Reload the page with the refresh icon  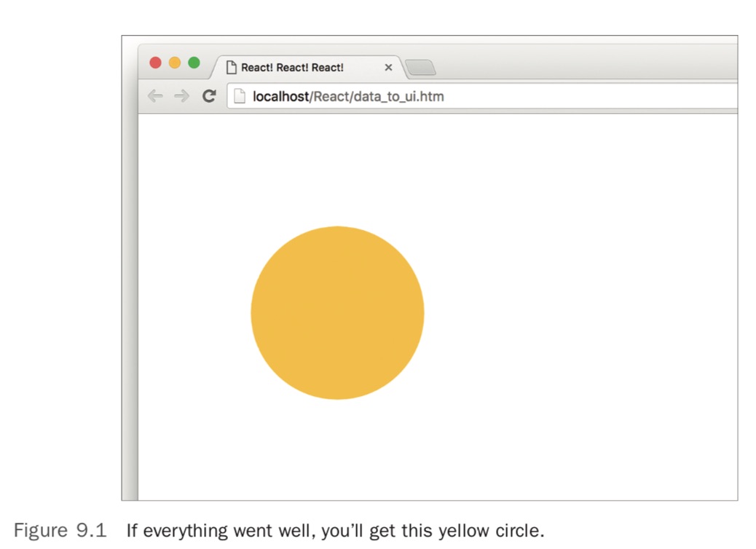209,96
